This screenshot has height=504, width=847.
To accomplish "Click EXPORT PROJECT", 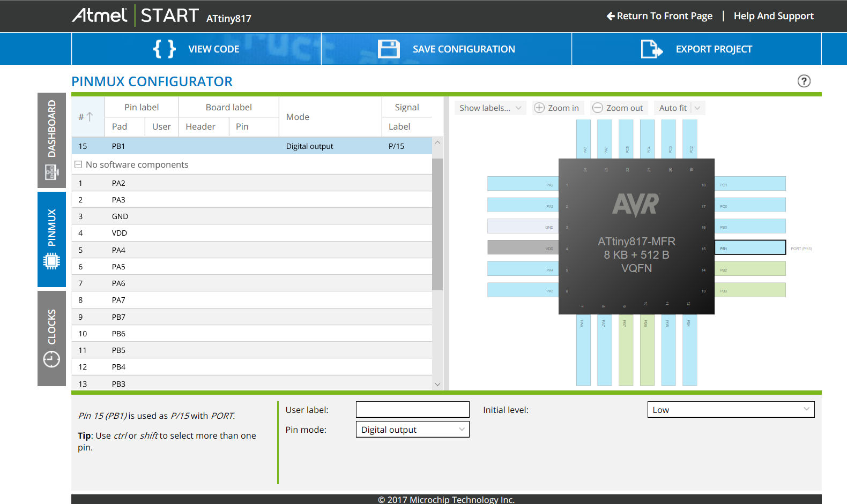I will (696, 49).
